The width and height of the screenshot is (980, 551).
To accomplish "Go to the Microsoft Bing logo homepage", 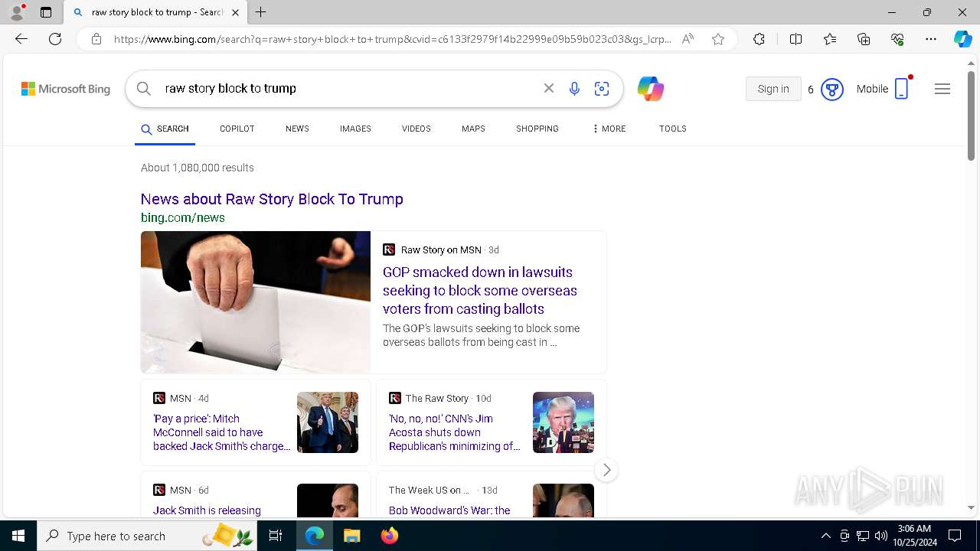I will 66,89.
